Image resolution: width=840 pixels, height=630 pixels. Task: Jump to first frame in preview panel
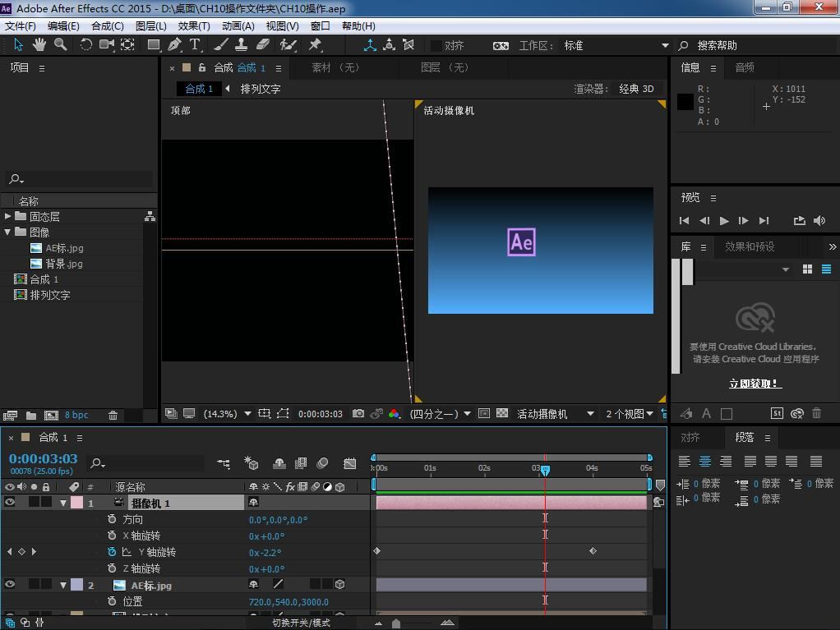tap(684, 220)
